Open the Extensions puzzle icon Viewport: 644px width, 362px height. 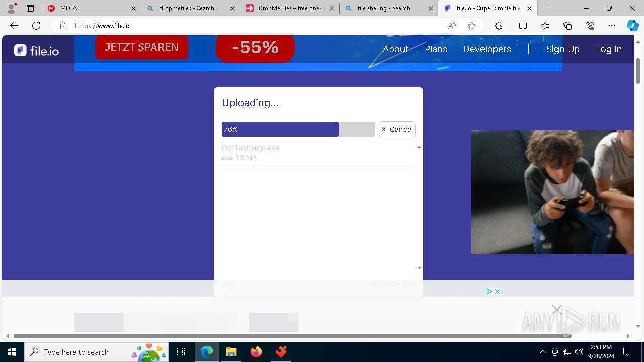pos(499,26)
